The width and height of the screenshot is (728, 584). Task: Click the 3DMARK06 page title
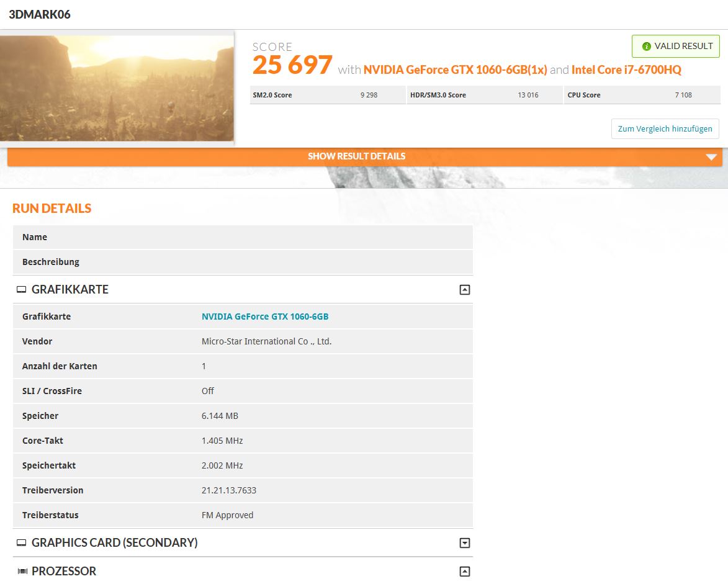pos(40,14)
